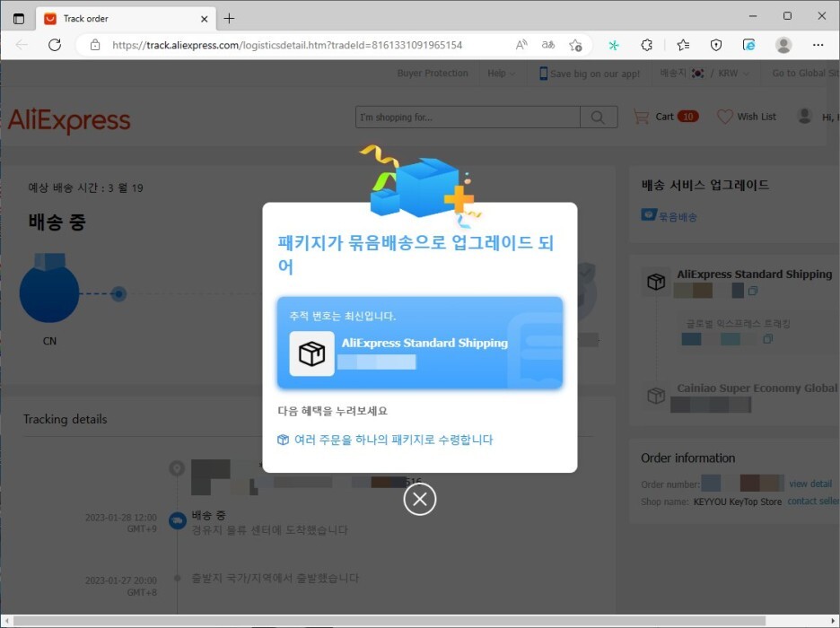Close the Track order tab
840x628 pixels.
[204, 19]
